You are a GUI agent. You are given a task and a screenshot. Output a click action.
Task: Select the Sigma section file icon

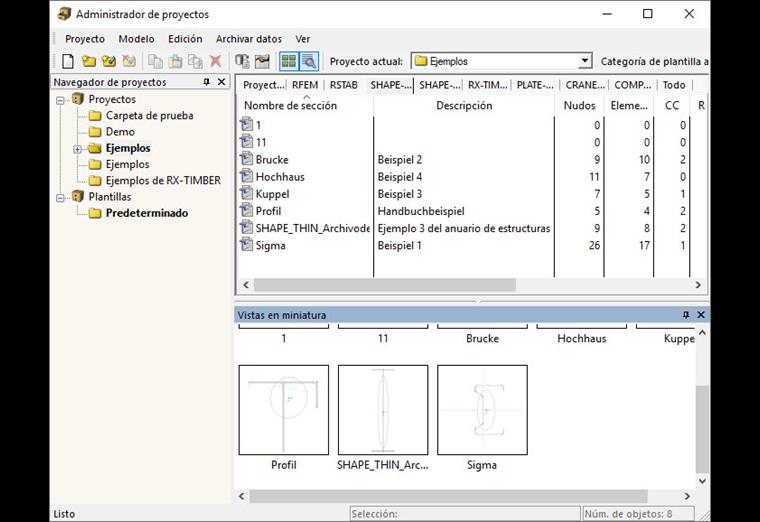point(247,245)
